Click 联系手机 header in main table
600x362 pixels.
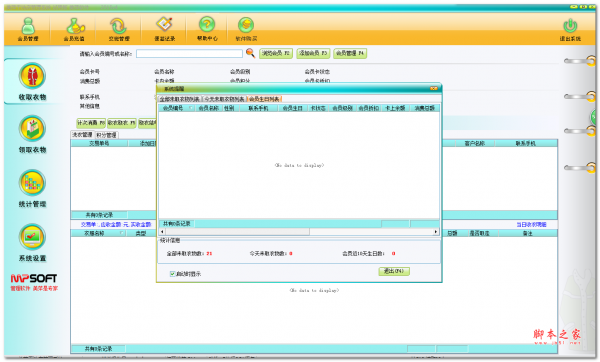pos(525,143)
